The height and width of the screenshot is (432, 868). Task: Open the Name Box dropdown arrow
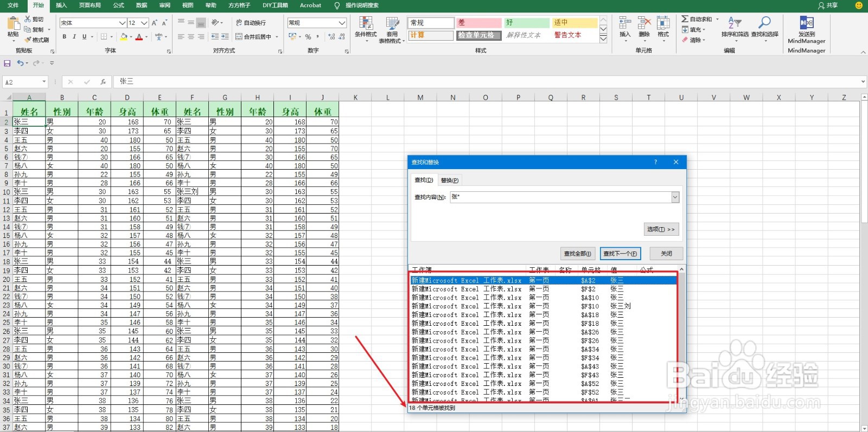[x=44, y=82]
